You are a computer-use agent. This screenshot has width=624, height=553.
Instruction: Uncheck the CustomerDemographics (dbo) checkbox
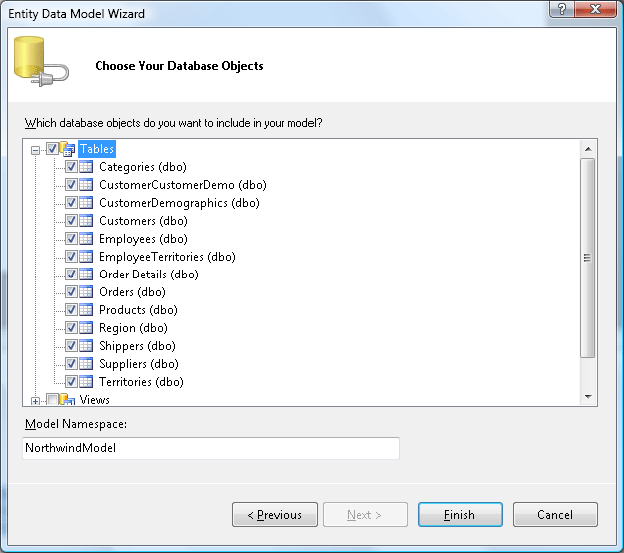click(x=71, y=203)
